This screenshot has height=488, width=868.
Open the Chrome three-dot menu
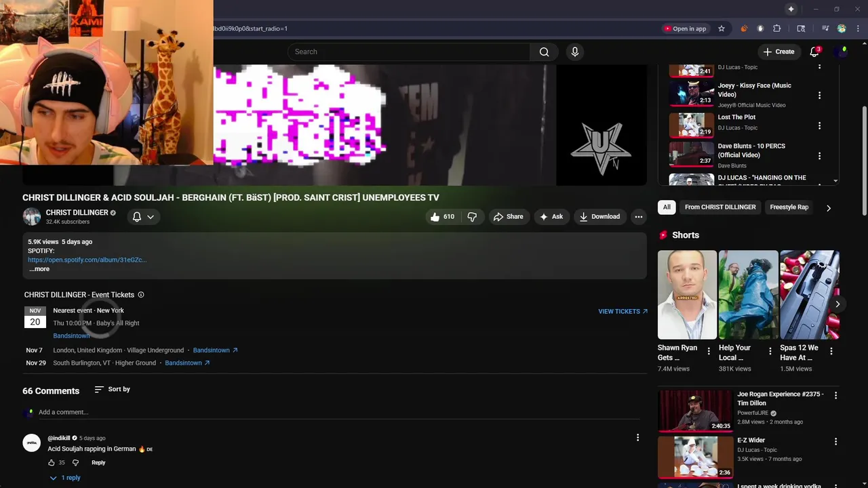858,28
